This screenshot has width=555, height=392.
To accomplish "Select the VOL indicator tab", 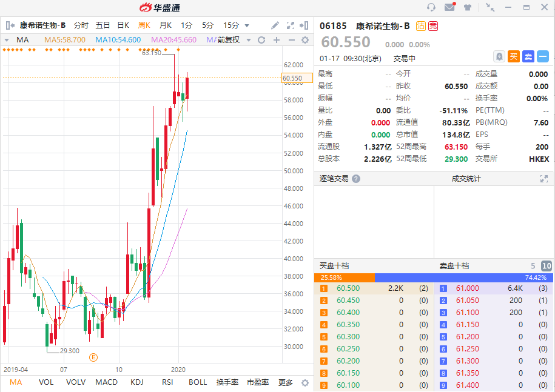I will (46, 382).
